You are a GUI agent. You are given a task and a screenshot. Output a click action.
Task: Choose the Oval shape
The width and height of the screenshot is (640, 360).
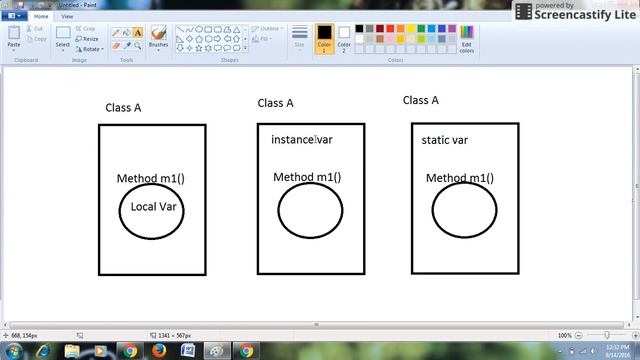[x=199, y=29]
